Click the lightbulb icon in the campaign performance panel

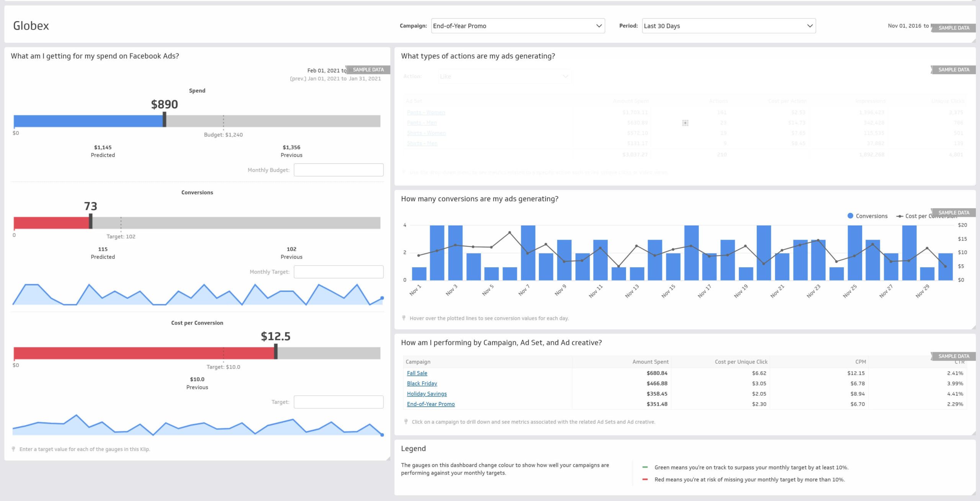(x=406, y=422)
